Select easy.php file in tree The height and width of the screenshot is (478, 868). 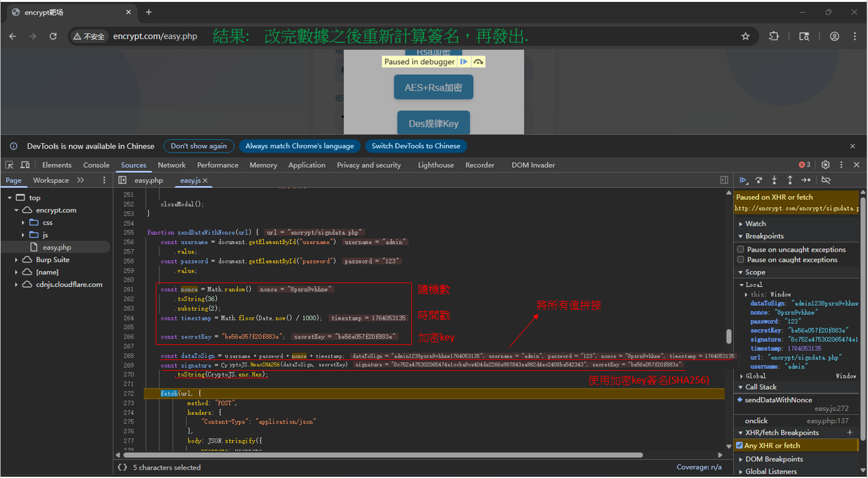(x=57, y=248)
